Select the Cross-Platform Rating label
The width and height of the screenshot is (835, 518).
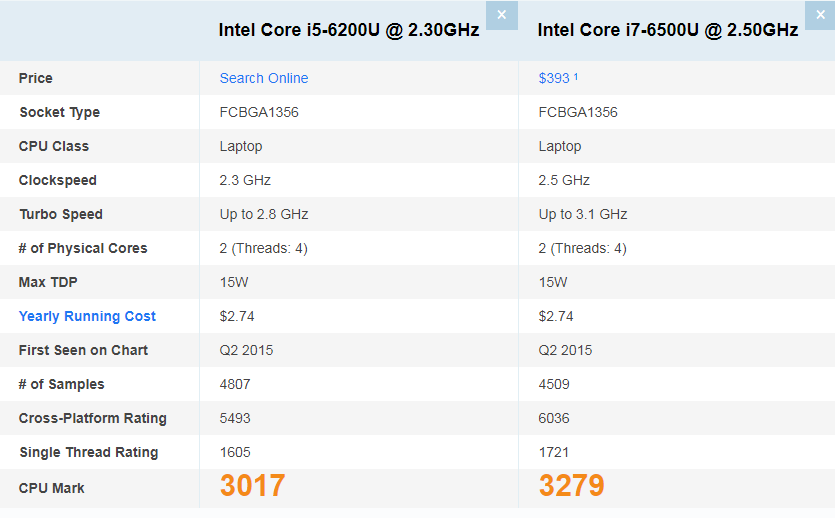pos(93,418)
